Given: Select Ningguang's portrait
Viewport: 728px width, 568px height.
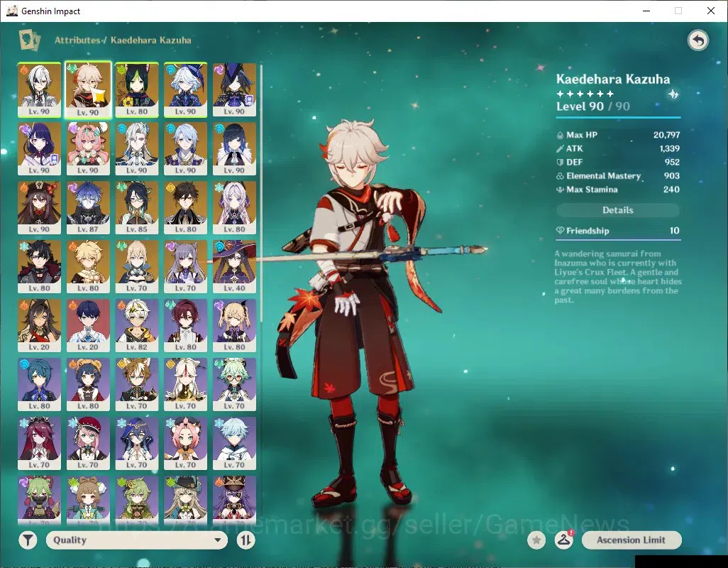Looking at the screenshot, I should coord(186,385).
